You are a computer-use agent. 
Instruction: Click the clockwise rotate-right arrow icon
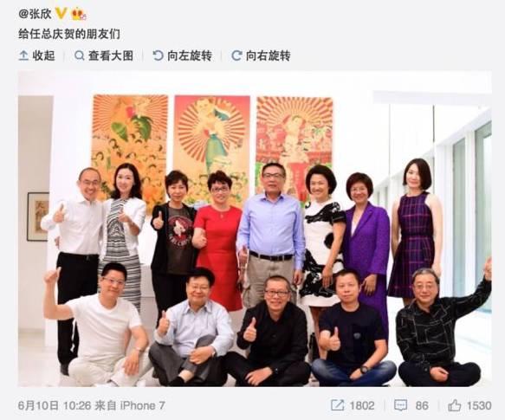coord(236,55)
